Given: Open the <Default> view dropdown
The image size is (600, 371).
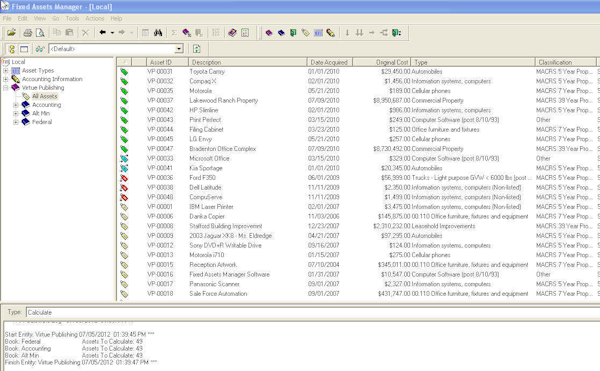Looking at the screenshot, I should click(x=179, y=49).
